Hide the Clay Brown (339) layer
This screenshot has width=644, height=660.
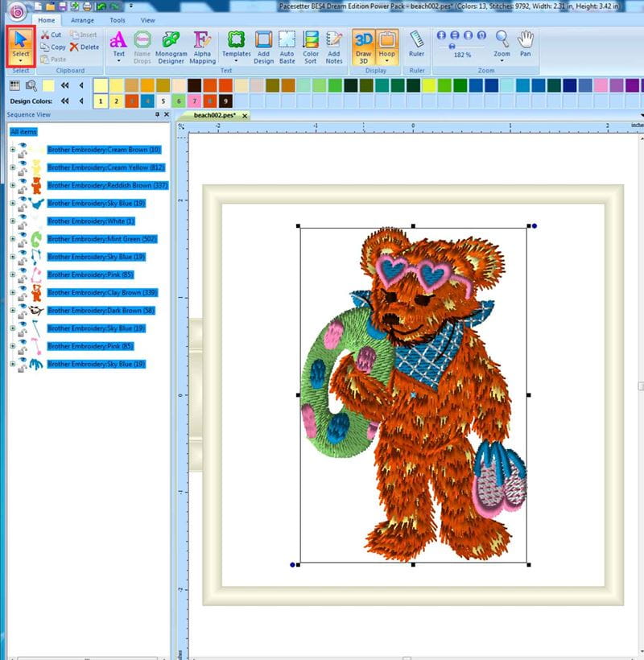click(x=23, y=288)
